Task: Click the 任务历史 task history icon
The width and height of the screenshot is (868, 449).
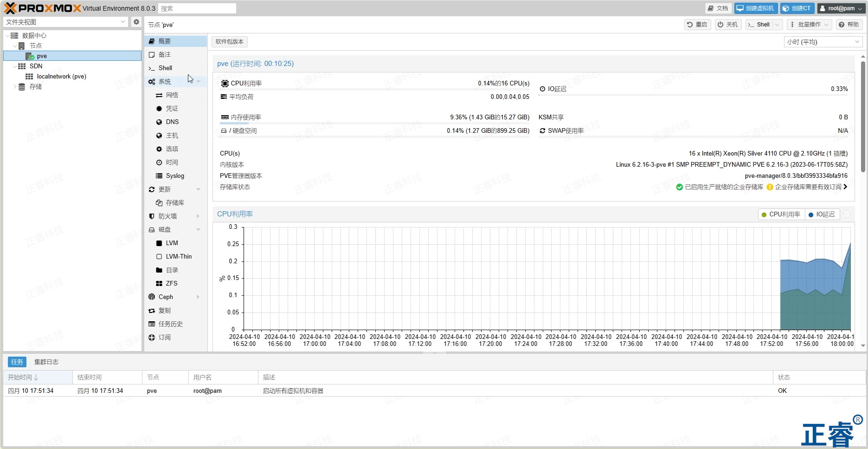Action: click(152, 324)
